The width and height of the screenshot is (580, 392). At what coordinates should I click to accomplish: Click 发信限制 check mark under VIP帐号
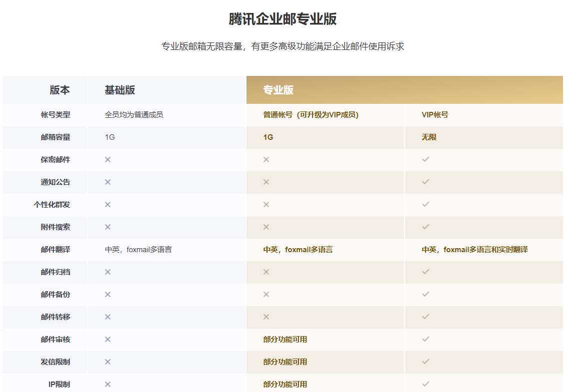click(426, 362)
